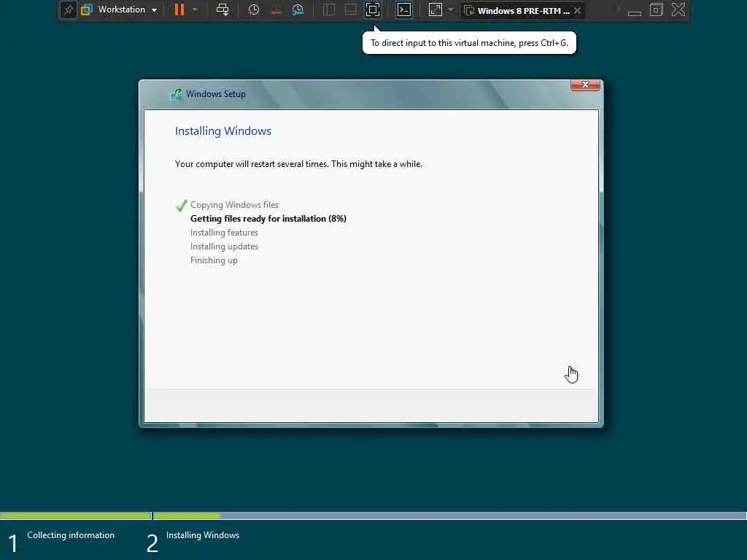
Task: Click the Collecting information progress bar
Action: coord(76,516)
